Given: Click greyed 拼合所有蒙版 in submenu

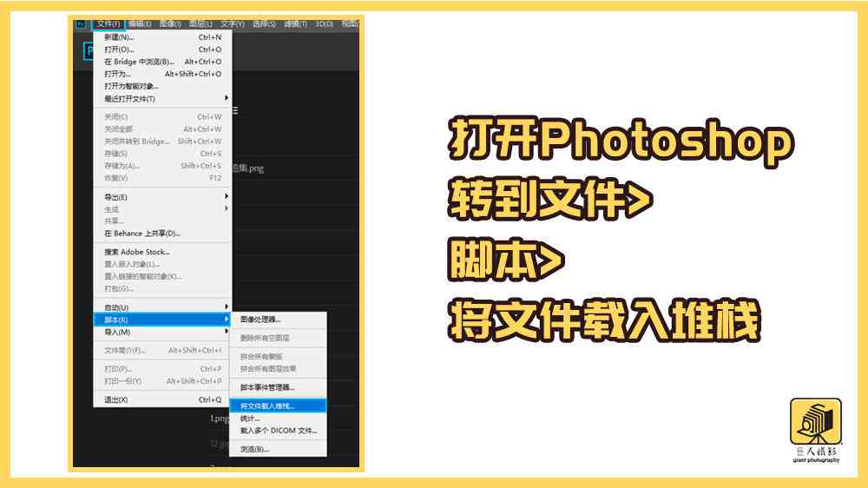Looking at the screenshot, I should [x=278, y=356].
